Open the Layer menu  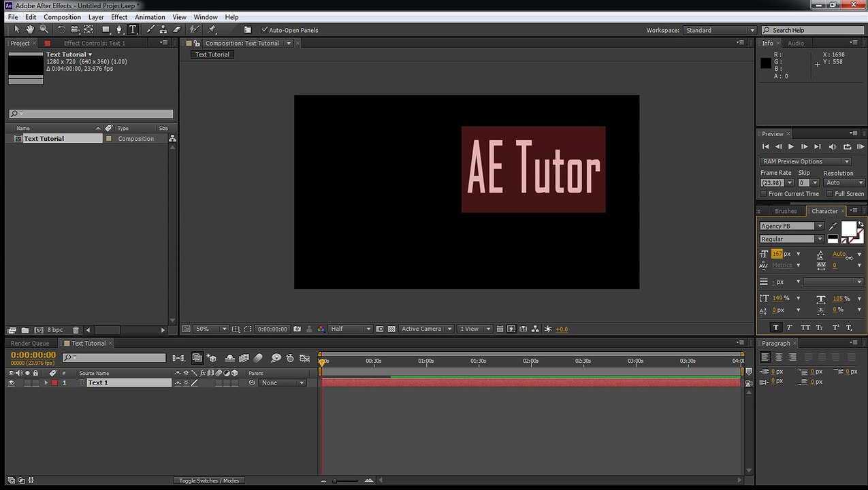point(96,17)
